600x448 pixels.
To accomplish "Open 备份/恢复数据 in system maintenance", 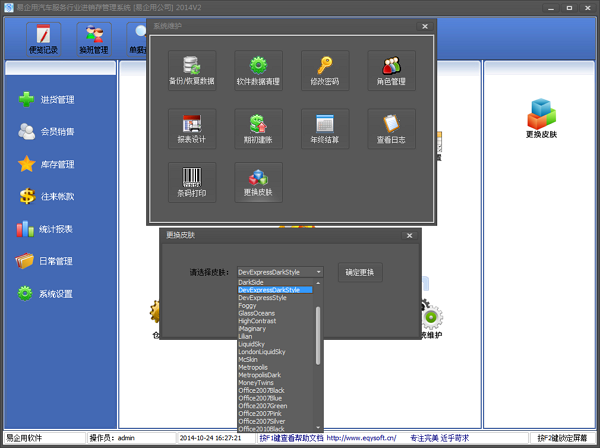I will [x=192, y=70].
